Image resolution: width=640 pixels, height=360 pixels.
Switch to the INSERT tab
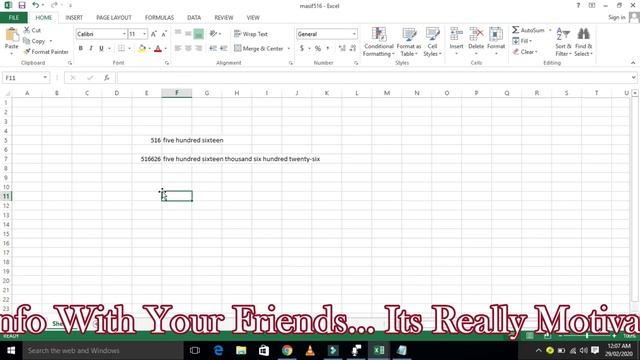coord(74,18)
